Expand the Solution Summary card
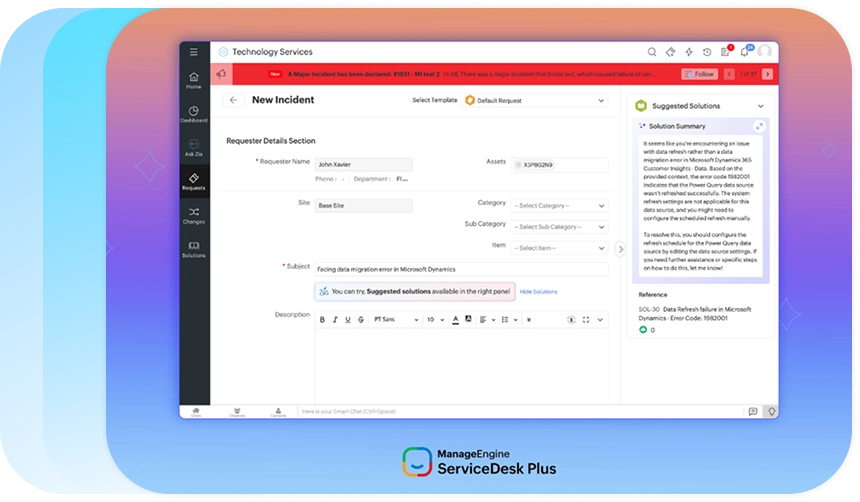Image resolution: width=860 pixels, height=502 pixels. pyautogui.click(x=759, y=126)
